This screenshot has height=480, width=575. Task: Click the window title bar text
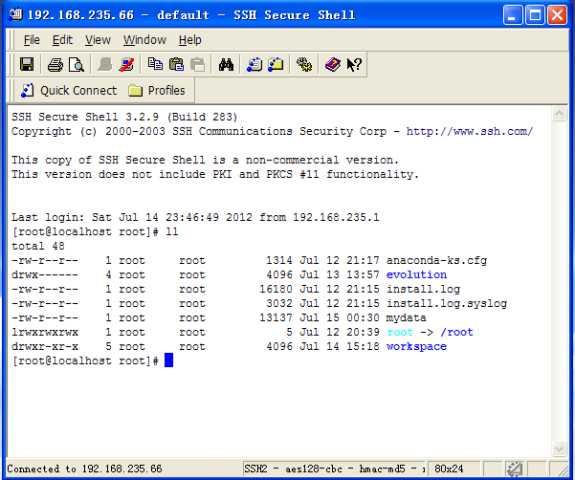click(x=191, y=15)
